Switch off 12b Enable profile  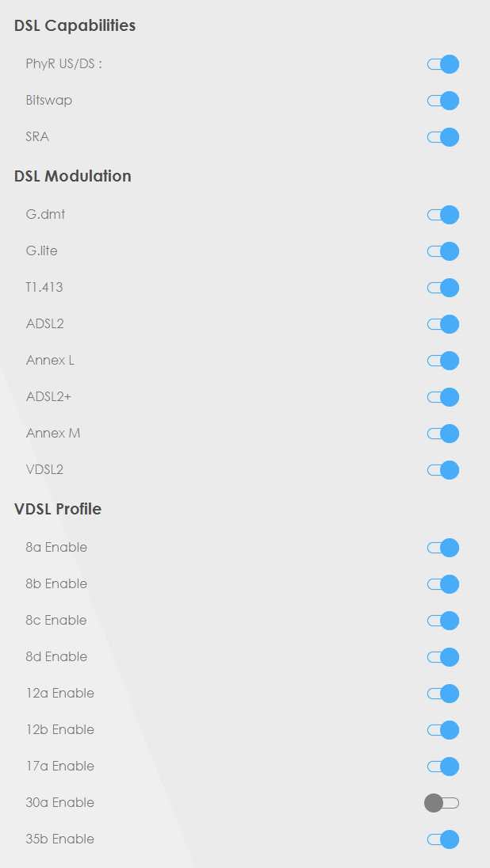443,730
